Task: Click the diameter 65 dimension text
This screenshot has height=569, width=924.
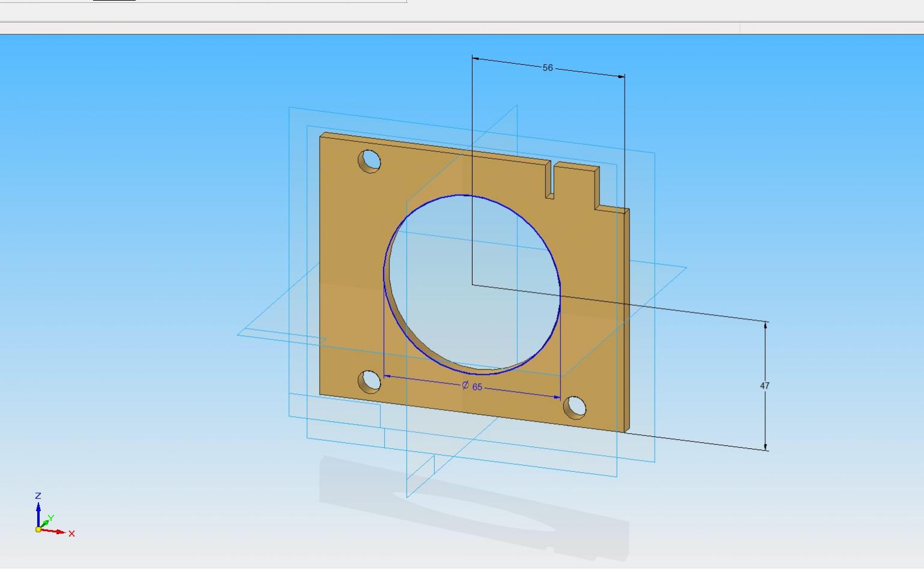Action: click(473, 386)
